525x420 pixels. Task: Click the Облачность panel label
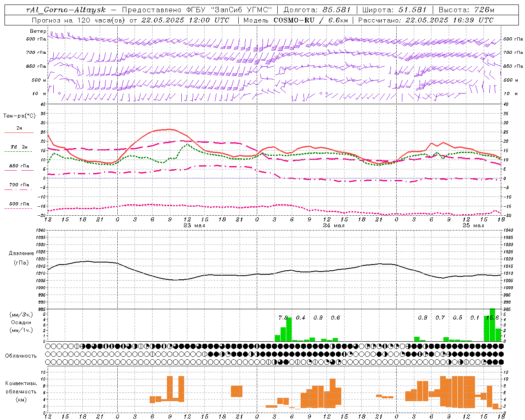(x=21, y=356)
